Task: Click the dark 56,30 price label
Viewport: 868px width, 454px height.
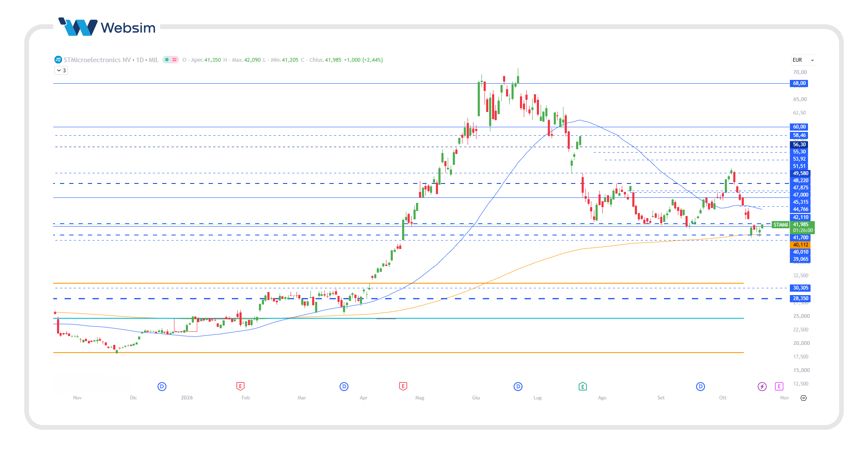Action: coord(799,145)
